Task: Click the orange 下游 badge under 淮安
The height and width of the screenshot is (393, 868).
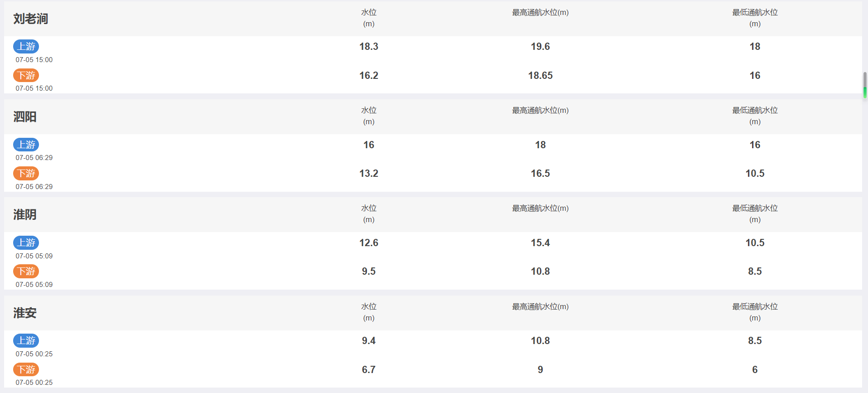Action: [26, 369]
